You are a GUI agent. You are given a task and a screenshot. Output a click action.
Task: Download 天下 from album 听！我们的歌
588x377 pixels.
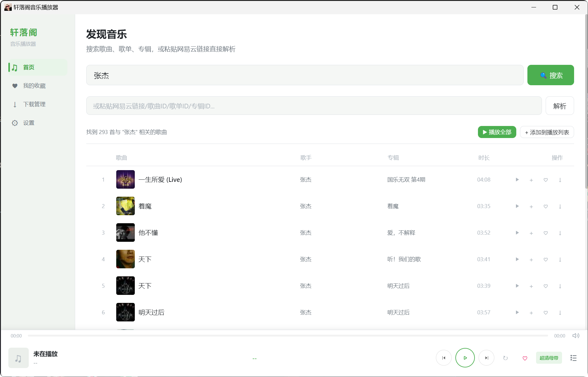[560, 260]
